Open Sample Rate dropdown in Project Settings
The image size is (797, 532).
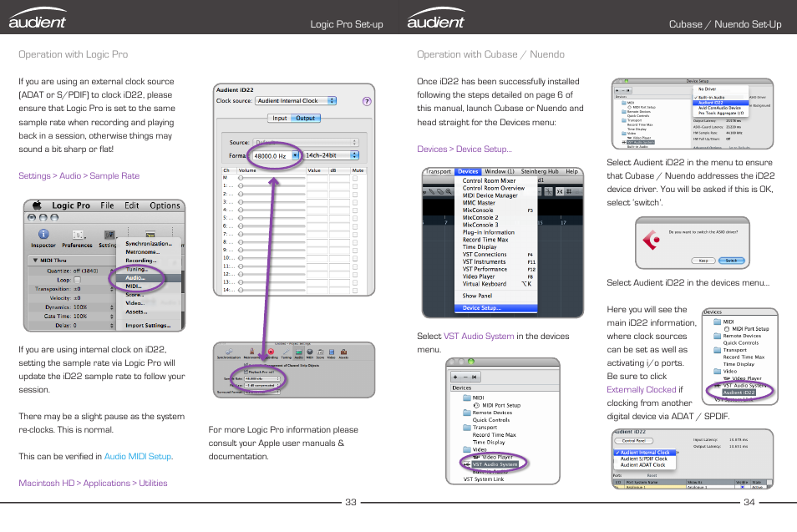pyautogui.click(x=262, y=378)
